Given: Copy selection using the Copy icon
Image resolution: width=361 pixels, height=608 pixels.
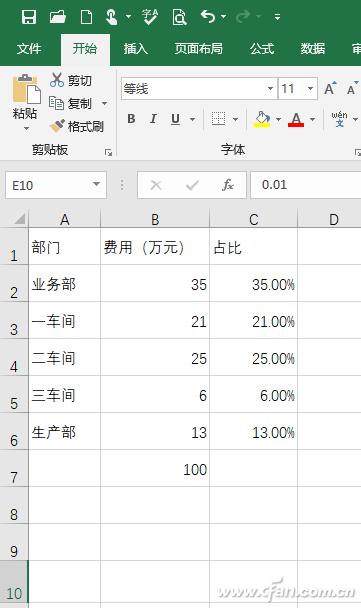Looking at the screenshot, I should [x=57, y=103].
